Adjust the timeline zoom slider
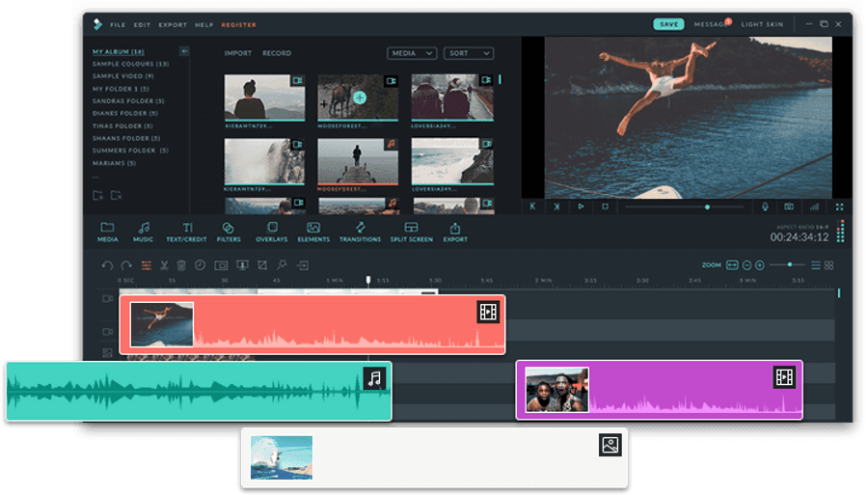868x495 pixels. click(790, 264)
